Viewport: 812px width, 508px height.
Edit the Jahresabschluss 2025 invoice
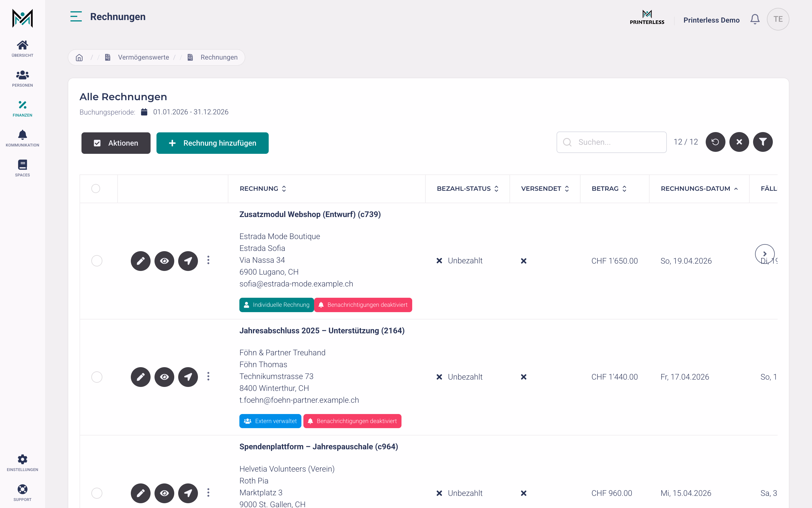141,377
